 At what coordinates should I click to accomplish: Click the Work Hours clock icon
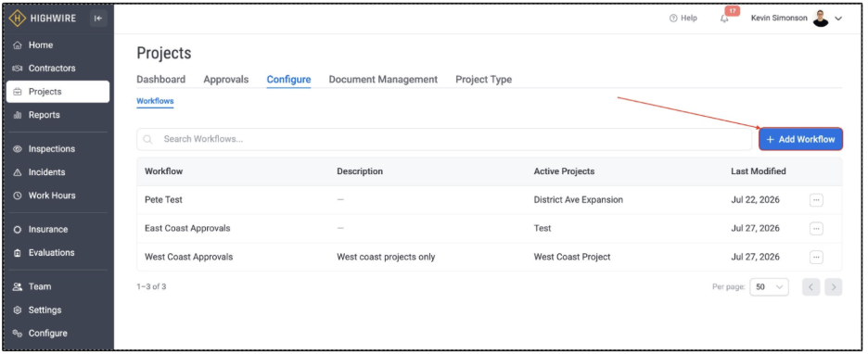pos(18,196)
